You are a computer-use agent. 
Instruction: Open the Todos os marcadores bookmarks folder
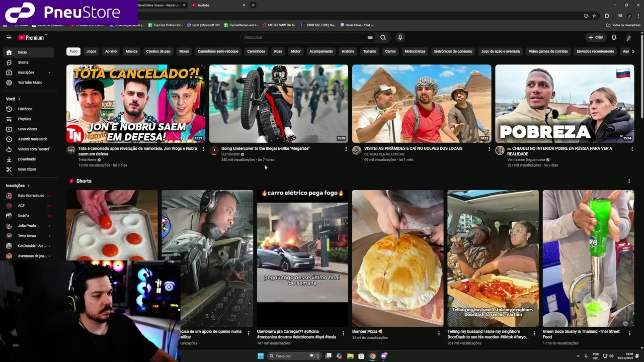point(623,25)
